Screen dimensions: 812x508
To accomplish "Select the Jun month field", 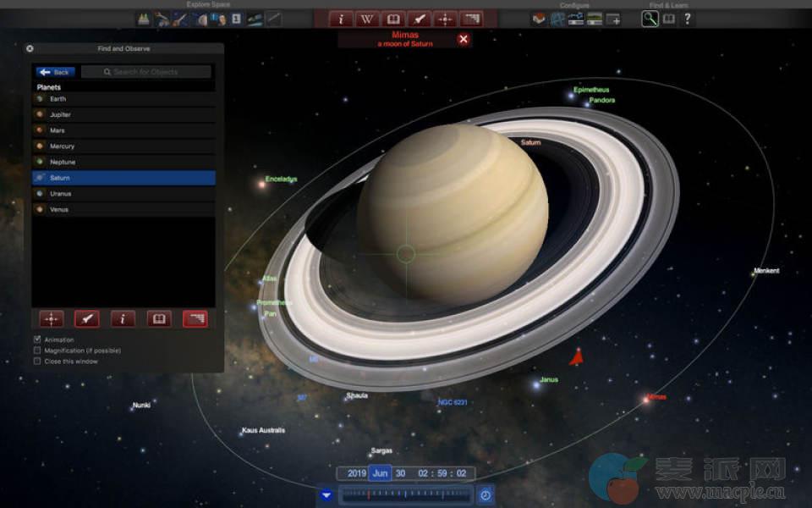I will coord(380,473).
